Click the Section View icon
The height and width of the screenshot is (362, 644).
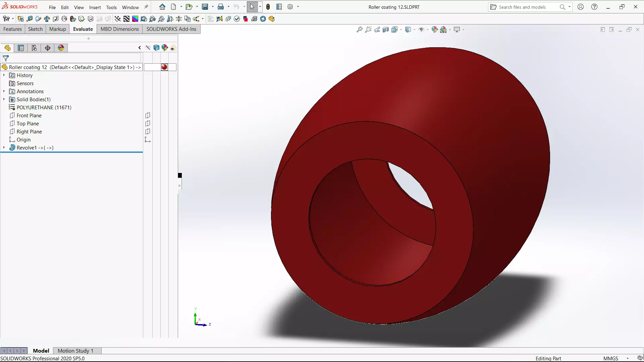click(386, 29)
